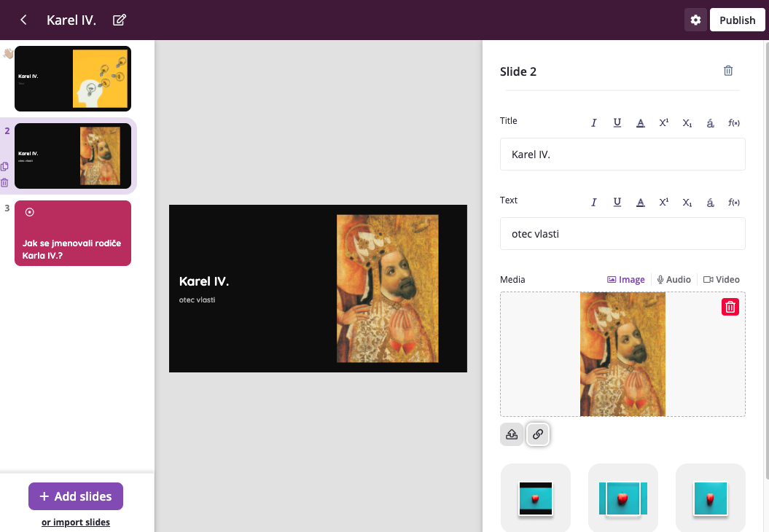This screenshot has height=532, width=769.
Task: Insert special character in Text toolbar
Action: 710,203
